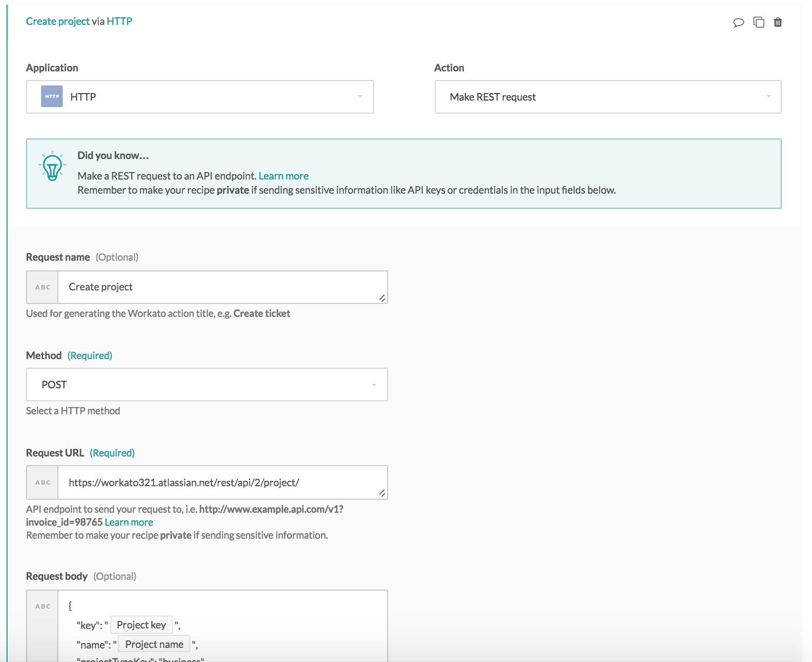Click inside the Request URL input field

[x=216, y=482]
